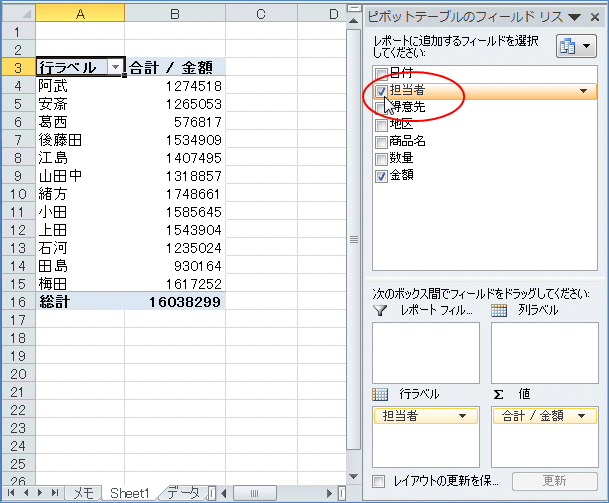This screenshot has height=503, width=609.
Task: Click the 更新 button
Action: [x=555, y=481]
